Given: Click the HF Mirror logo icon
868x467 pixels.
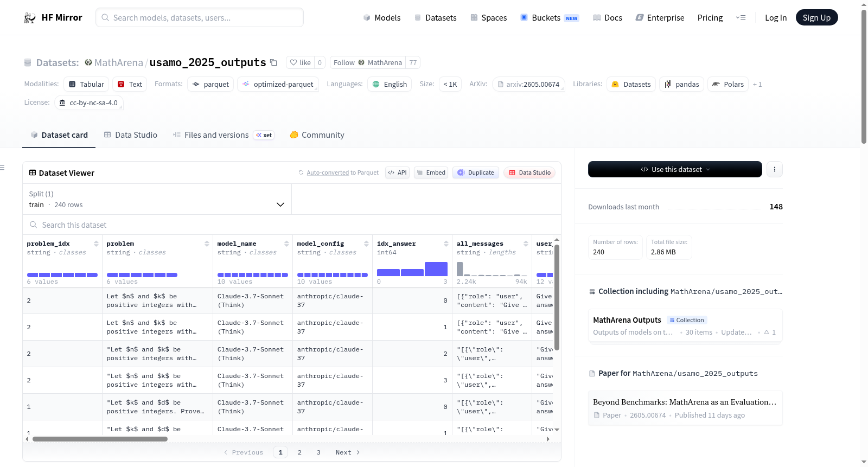Looking at the screenshot, I should (x=30, y=18).
